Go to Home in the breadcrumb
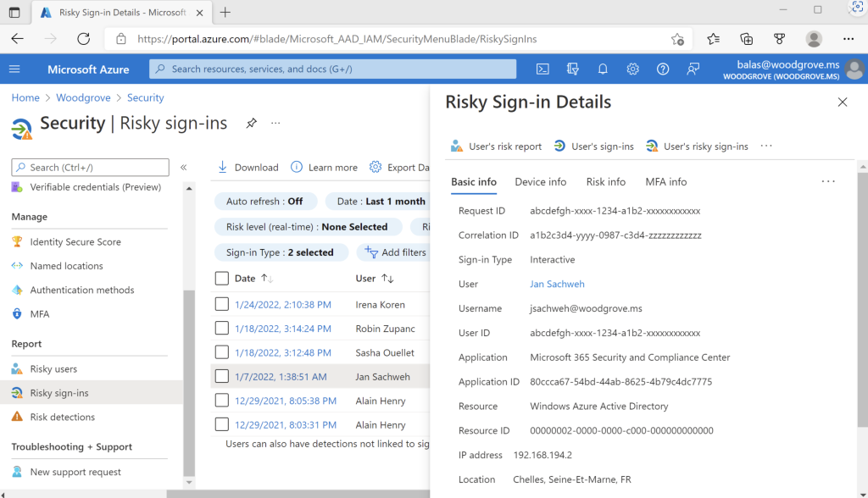This screenshot has width=868, height=498. [25, 97]
